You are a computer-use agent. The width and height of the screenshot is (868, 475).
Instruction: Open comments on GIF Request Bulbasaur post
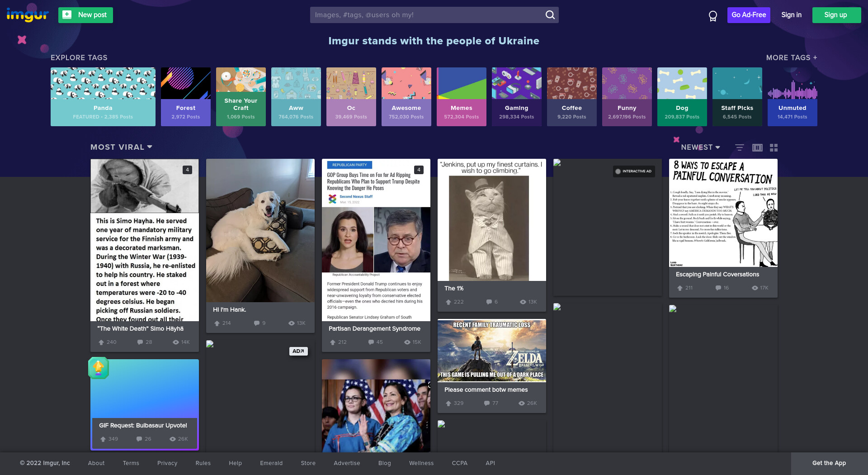pyautogui.click(x=139, y=439)
